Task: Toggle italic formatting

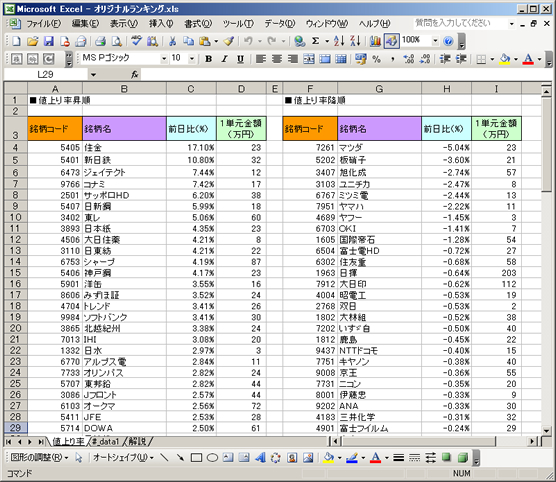Action: tap(224, 59)
